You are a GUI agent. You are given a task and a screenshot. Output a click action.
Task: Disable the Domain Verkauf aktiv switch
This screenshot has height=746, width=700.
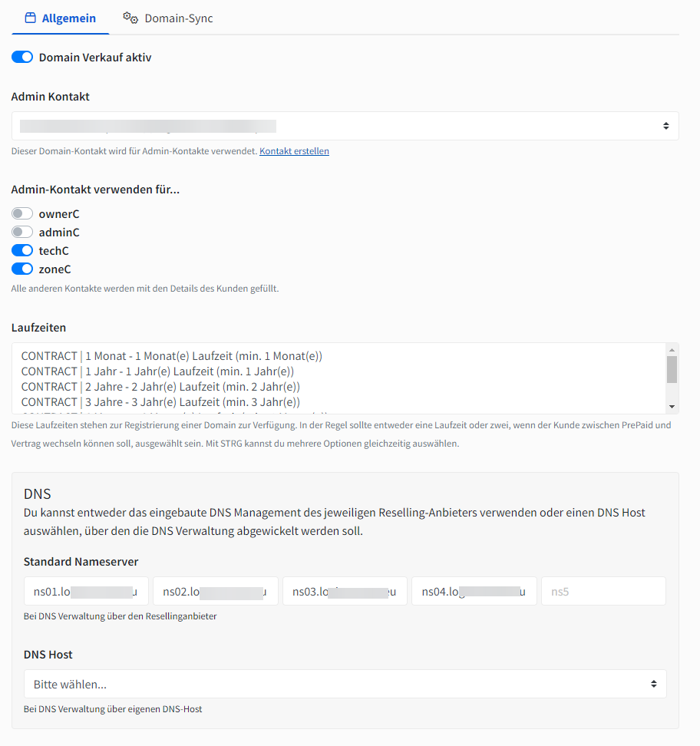point(22,57)
